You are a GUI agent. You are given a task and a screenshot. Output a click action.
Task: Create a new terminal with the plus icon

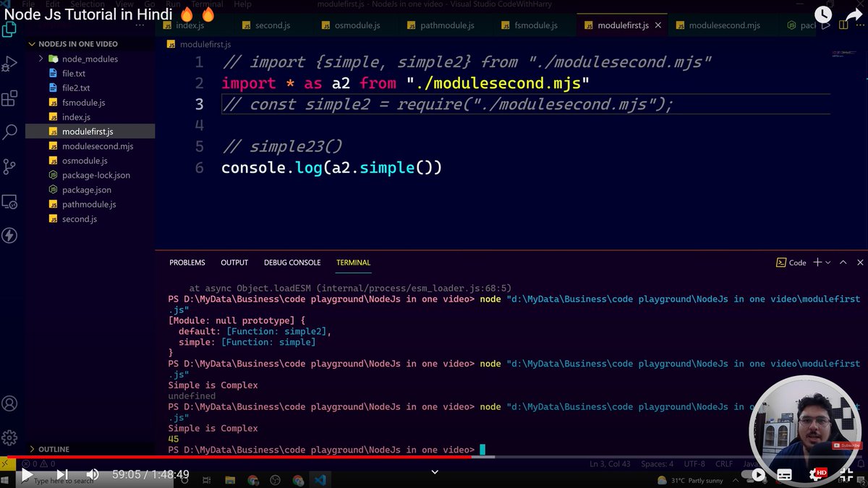817,262
